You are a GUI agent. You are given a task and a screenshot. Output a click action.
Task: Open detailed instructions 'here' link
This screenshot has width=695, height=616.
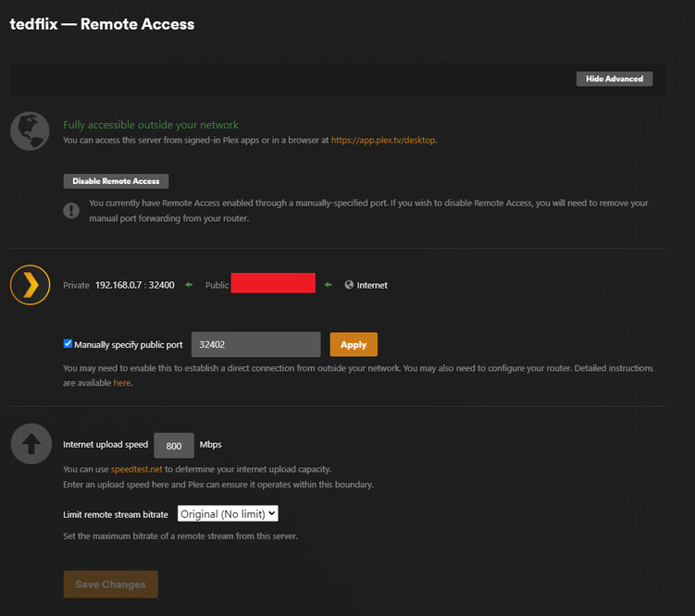point(121,382)
